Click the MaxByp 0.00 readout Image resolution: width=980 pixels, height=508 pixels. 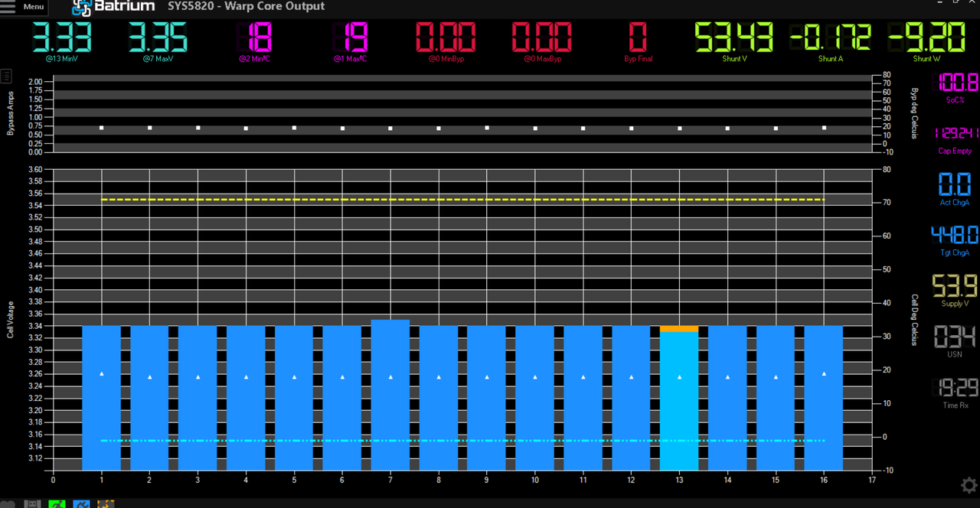click(541, 41)
